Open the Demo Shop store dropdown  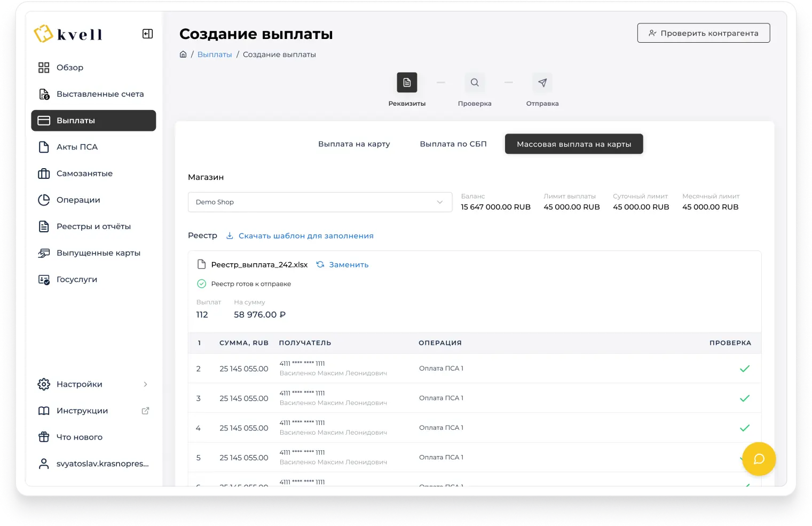tap(320, 202)
